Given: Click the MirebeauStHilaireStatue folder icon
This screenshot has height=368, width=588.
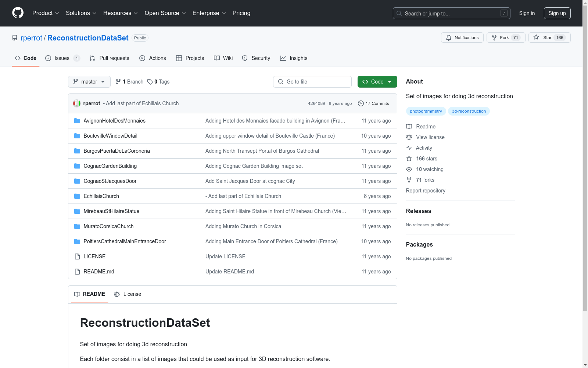Looking at the screenshot, I should [77, 211].
